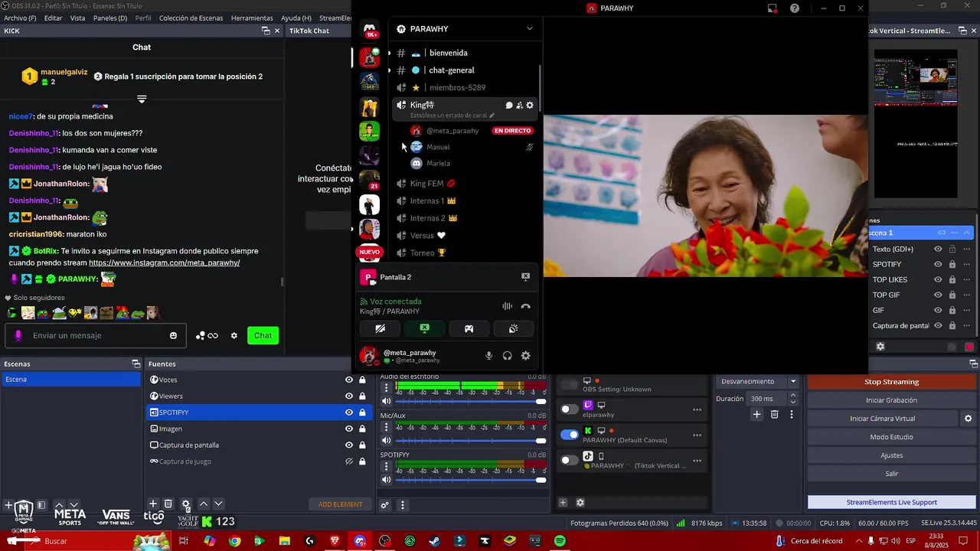This screenshot has width=980, height=551.
Task: Open options for Tiktok Vertical output
Action: coord(697,460)
